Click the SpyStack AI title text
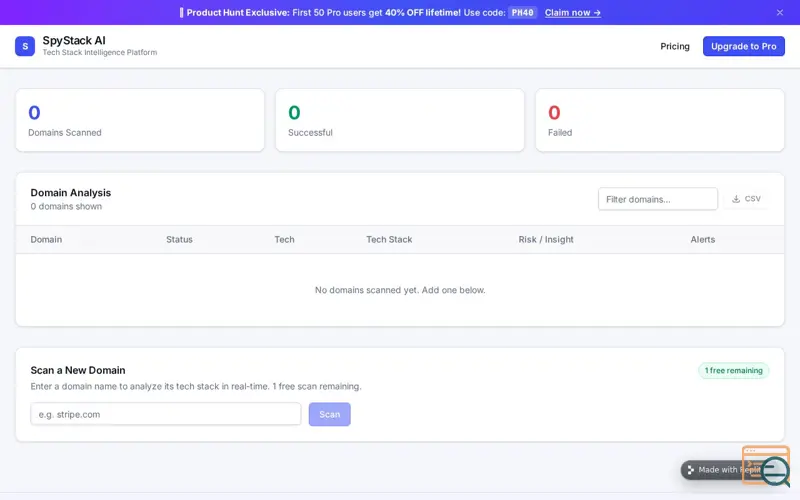Image resolution: width=800 pixels, height=500 pixels. coord(74,40)
